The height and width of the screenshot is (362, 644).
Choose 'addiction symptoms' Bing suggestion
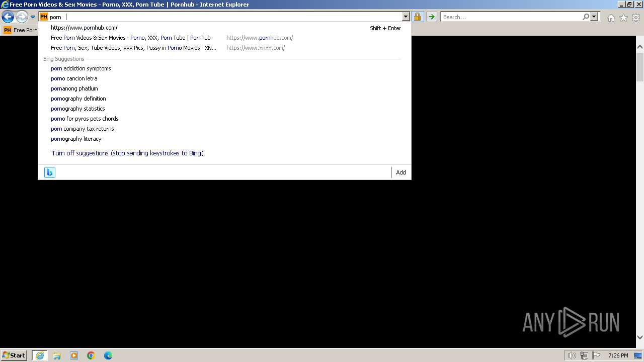pos(225,68)
